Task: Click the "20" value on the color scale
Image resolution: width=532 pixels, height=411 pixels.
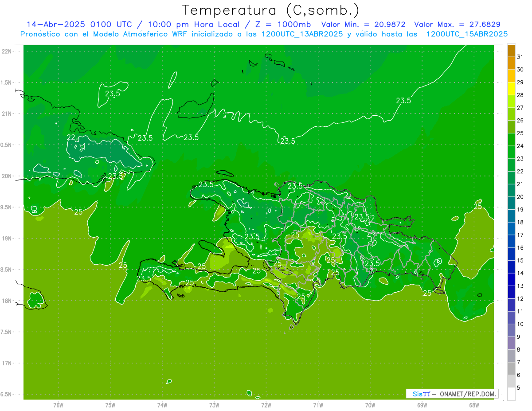Action: [x=520, y=197]
